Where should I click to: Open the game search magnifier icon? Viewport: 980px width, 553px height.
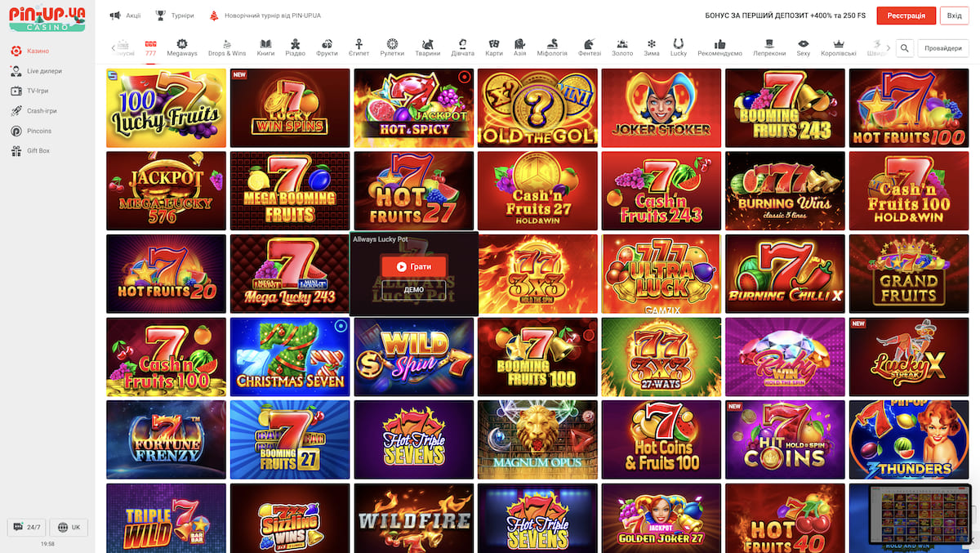[x=904, y=48]
